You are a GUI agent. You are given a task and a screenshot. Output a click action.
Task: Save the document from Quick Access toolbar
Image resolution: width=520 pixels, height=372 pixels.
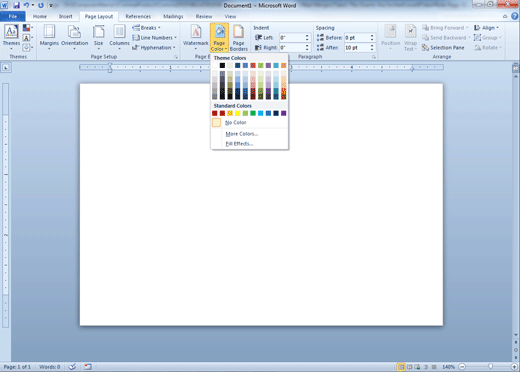point(16,5)
